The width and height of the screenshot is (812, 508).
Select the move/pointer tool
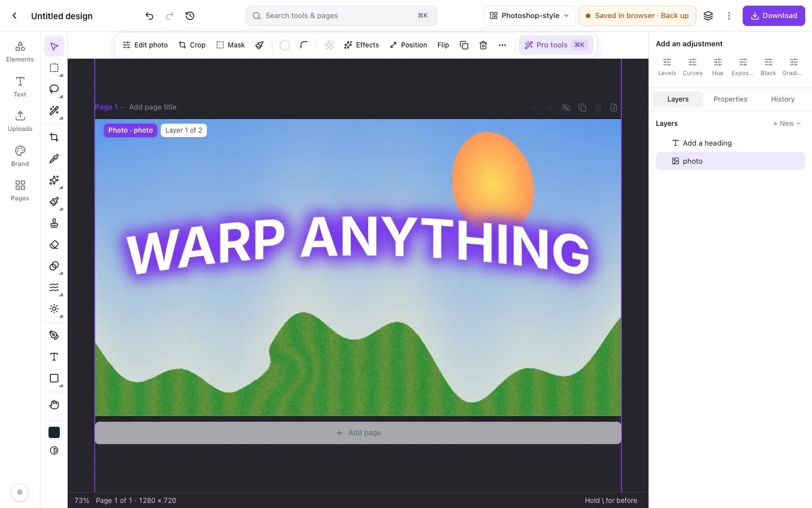click(x=54, y=46)
